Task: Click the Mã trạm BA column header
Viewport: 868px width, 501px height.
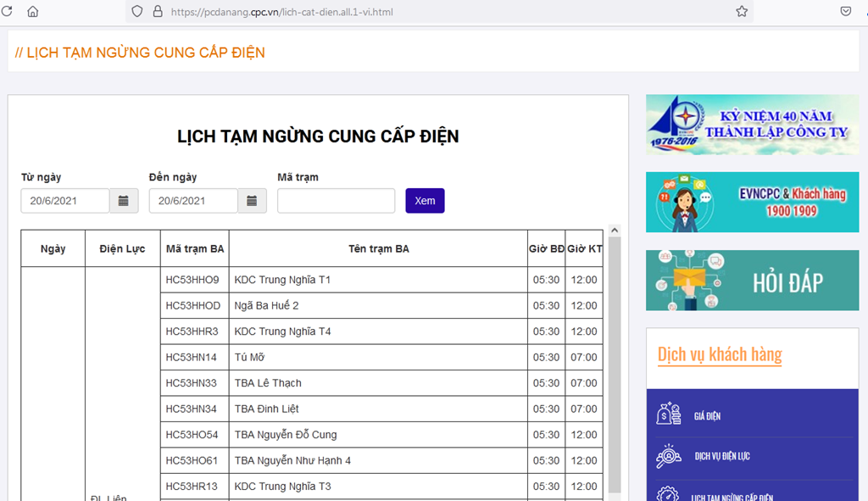Action: 195,248
